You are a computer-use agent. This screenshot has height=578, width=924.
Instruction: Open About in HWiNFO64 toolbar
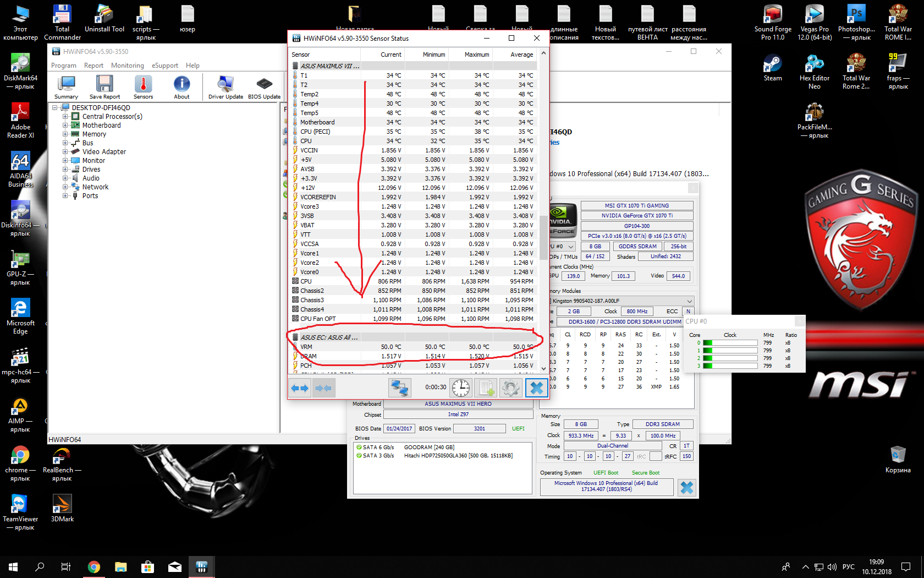coord(182,88)
